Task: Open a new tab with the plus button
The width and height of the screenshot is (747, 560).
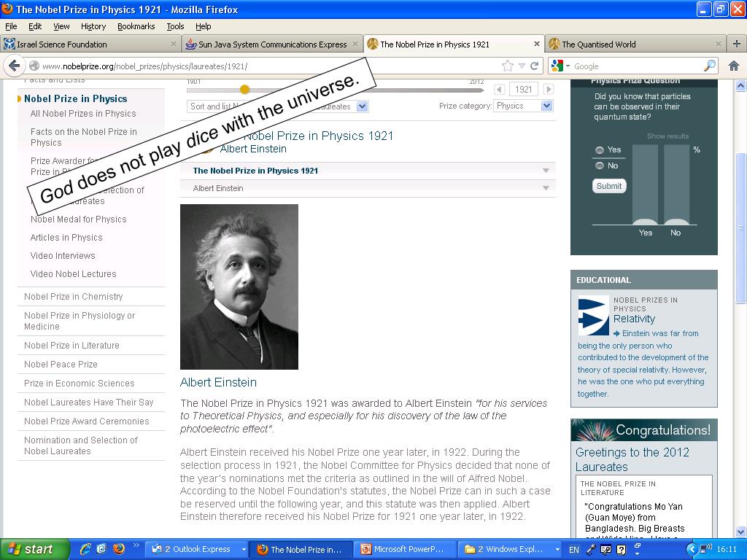Action: tap(737, 44)
